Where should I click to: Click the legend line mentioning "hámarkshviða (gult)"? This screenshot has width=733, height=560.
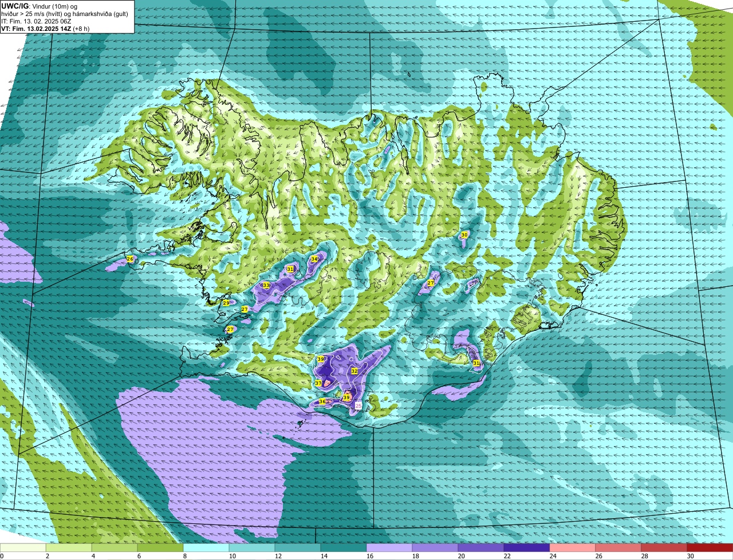point(65,13)
